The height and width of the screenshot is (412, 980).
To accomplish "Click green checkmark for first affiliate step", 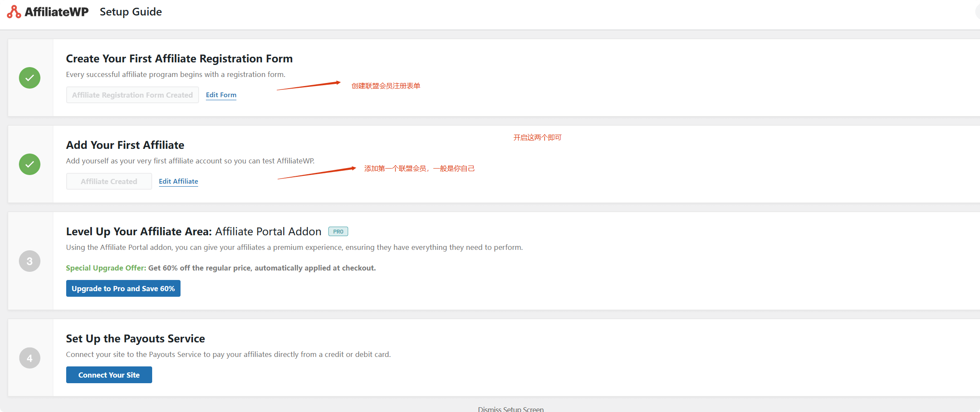I will (30, 164).
